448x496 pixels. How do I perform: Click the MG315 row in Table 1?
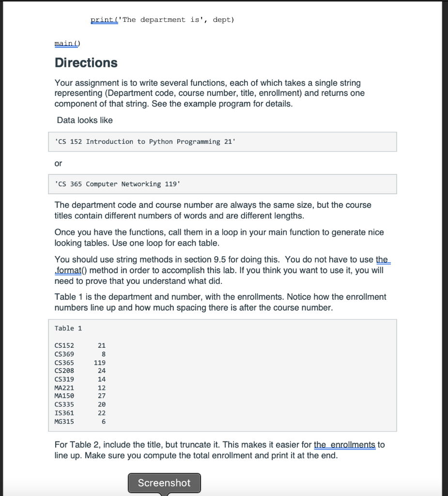(x=80, y=421)
